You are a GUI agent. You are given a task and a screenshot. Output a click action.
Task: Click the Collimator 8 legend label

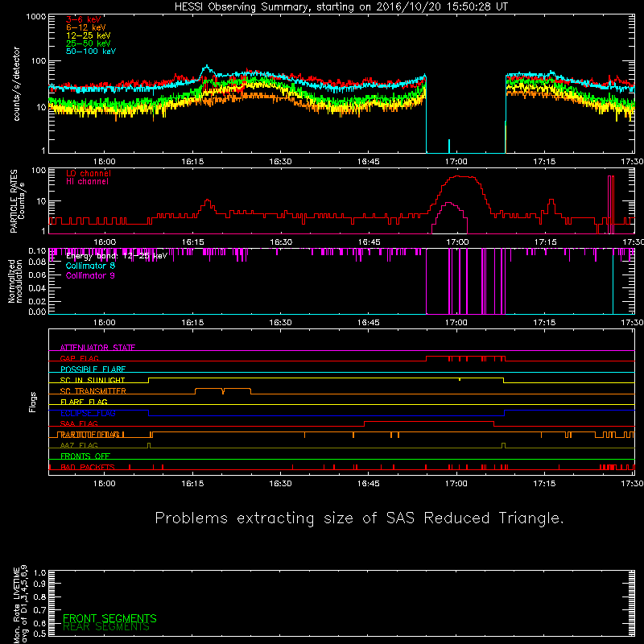pos(90,266)
